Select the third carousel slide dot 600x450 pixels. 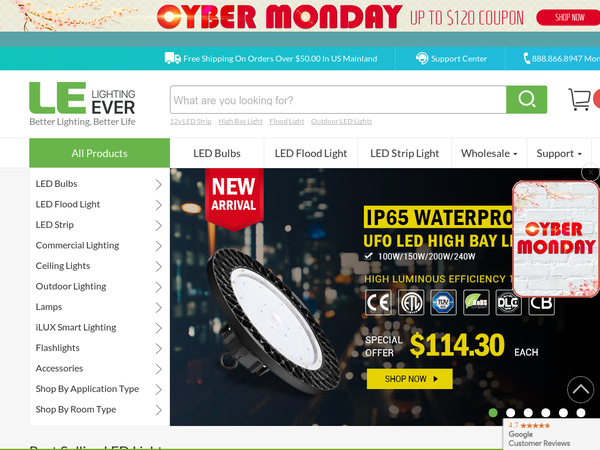tap(528, 412)
